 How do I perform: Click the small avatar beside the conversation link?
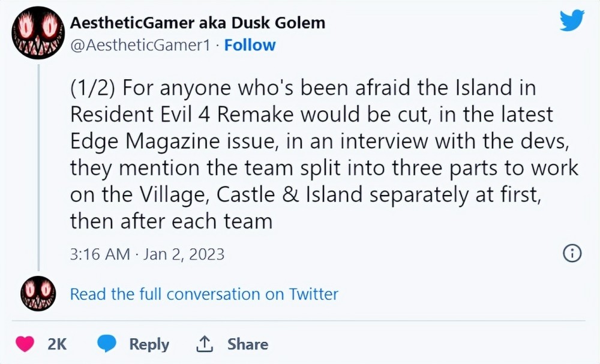38,294
